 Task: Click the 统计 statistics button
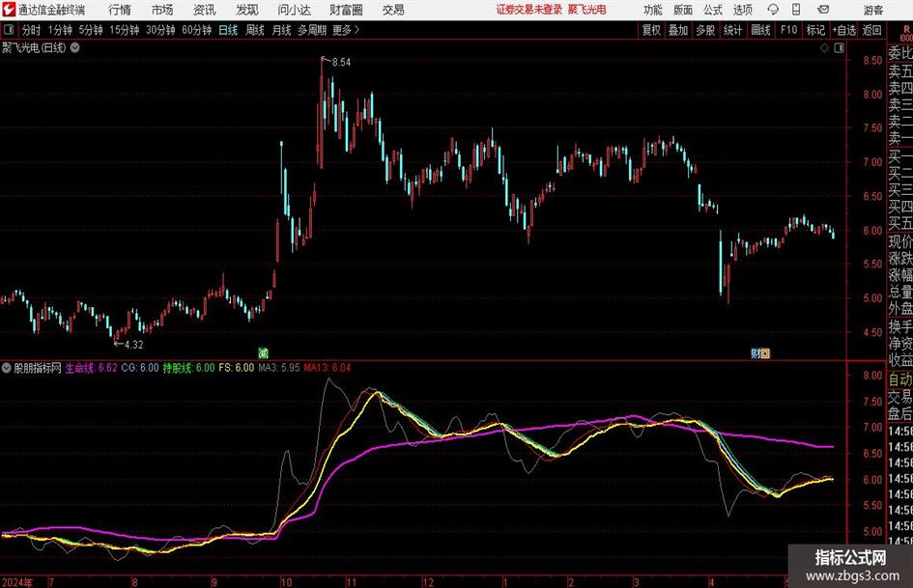point(732,30)
